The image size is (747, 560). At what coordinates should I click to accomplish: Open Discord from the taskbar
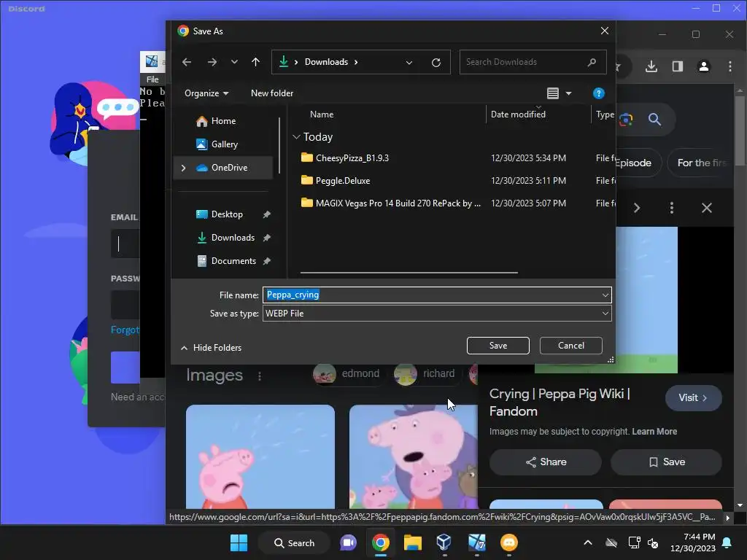508,542
